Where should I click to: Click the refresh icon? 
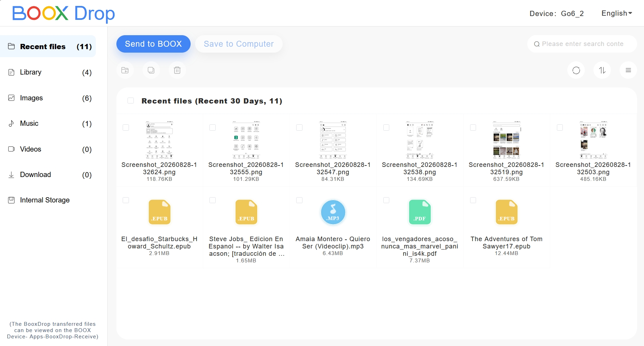pyautogui.click(x=576, y=70)
